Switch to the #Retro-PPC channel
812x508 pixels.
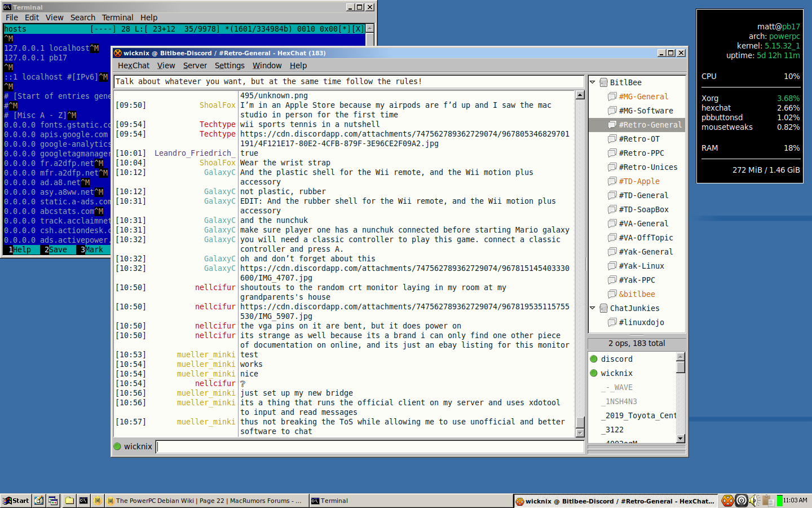[x=641, y=153]
